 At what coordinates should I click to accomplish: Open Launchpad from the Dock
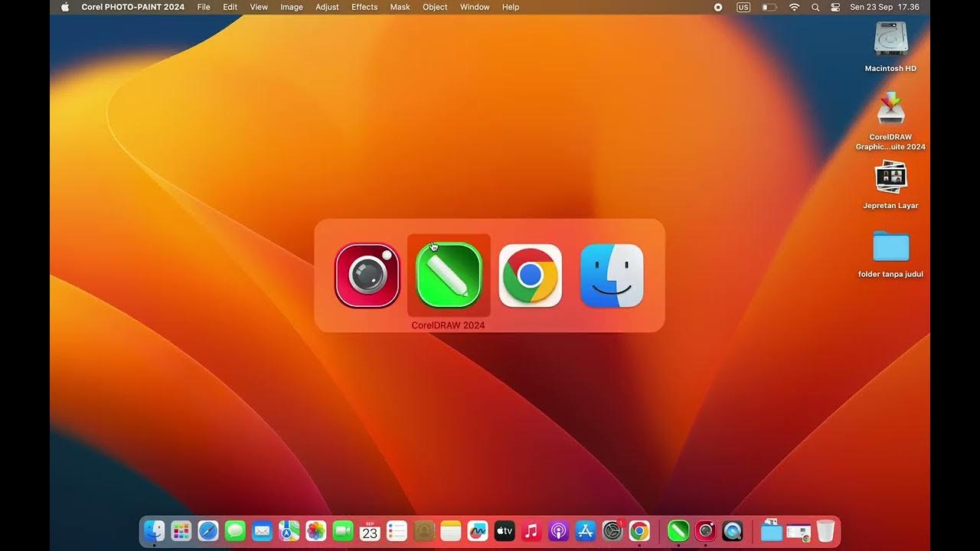(x=181, y=530)
